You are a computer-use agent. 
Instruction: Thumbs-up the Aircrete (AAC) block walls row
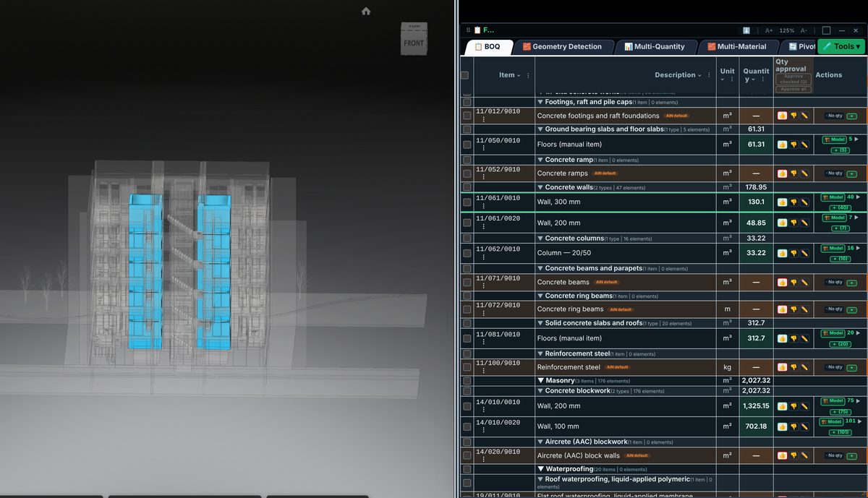(782, 456)
